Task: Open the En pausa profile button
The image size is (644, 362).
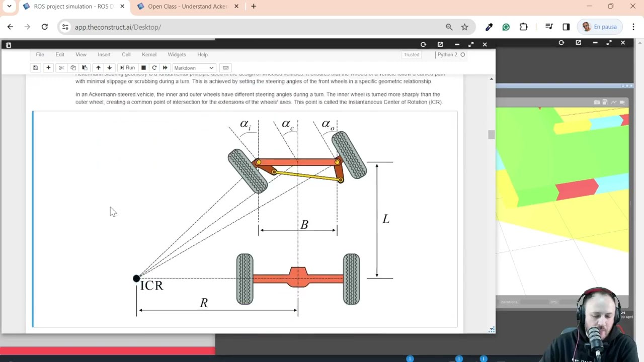Action: (x=599, y=27)
